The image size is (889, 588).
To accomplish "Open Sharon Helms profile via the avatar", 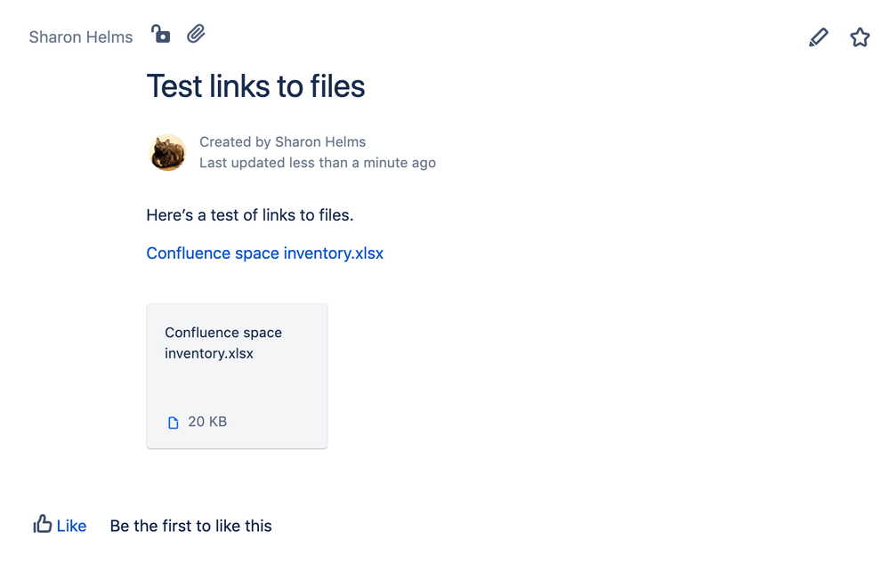I will 167,152.
